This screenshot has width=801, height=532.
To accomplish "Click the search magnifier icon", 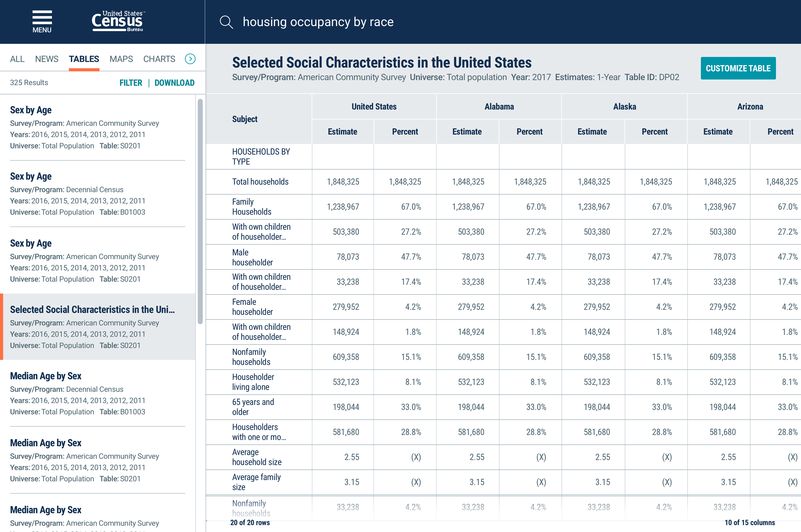I will pos(226,22).
